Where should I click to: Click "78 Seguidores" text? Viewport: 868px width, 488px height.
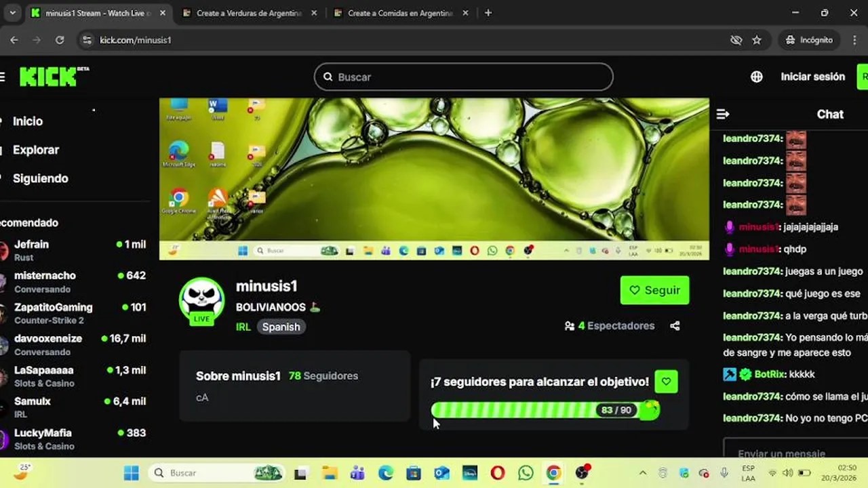[x=323, y=375]
